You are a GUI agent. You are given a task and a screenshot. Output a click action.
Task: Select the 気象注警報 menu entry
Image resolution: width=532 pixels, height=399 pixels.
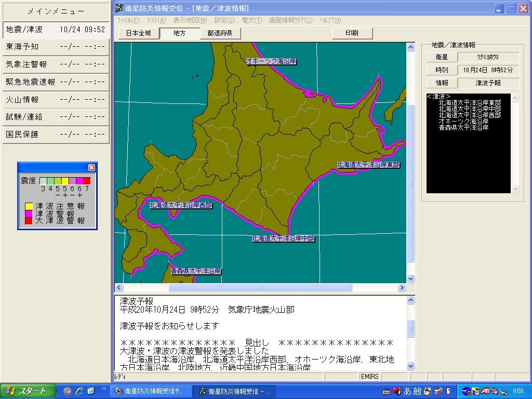point(56,64)
